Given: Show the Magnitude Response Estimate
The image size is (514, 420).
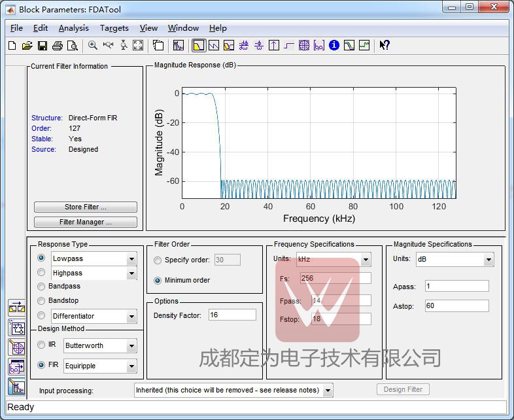Looking at the screenshot, I should tap(349, 45).
